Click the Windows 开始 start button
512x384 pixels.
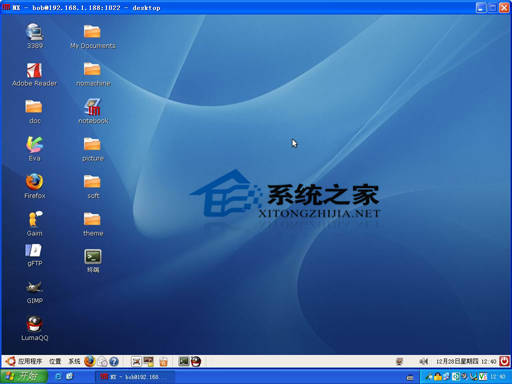(x=24, y=376)
